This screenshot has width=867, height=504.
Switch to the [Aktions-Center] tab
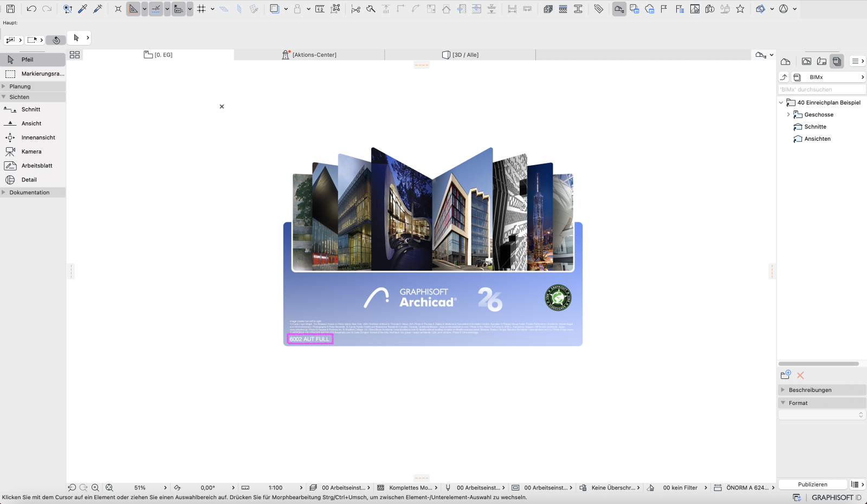(309, 55)
